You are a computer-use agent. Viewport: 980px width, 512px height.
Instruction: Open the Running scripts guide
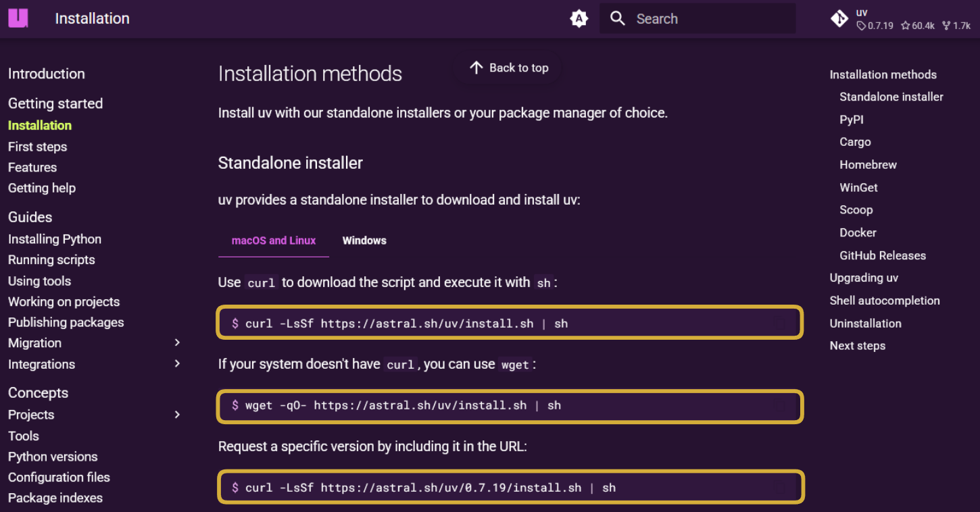click(51, 260)
